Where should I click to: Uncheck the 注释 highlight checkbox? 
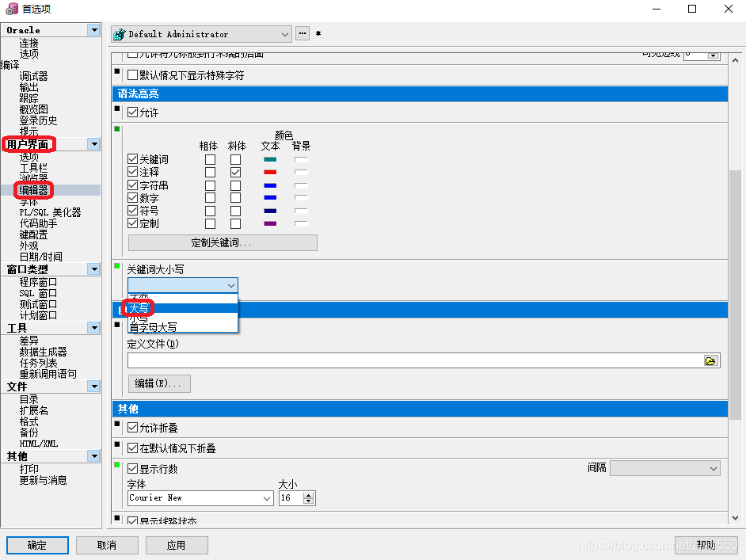coord(133,172)
